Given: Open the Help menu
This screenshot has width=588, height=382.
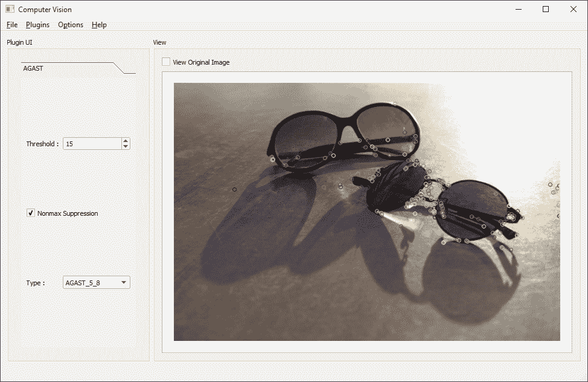Looking at the screenshot, I should (99, 25).
